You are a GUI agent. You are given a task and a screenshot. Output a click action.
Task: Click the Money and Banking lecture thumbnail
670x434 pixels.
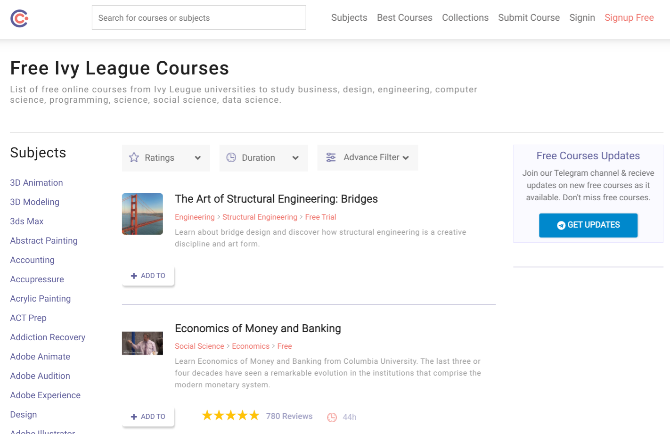point(142,343)
